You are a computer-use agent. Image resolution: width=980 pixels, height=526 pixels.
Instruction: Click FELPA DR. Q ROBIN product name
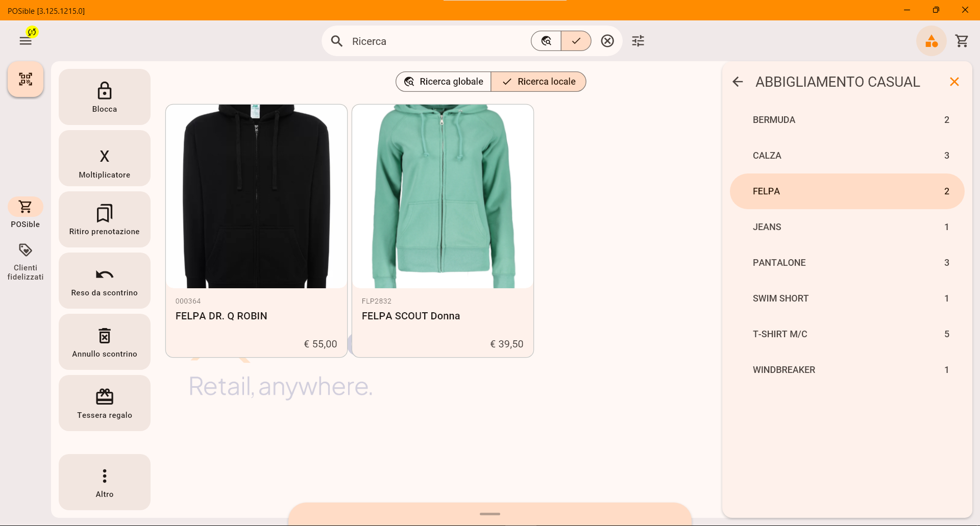point(222,316)
